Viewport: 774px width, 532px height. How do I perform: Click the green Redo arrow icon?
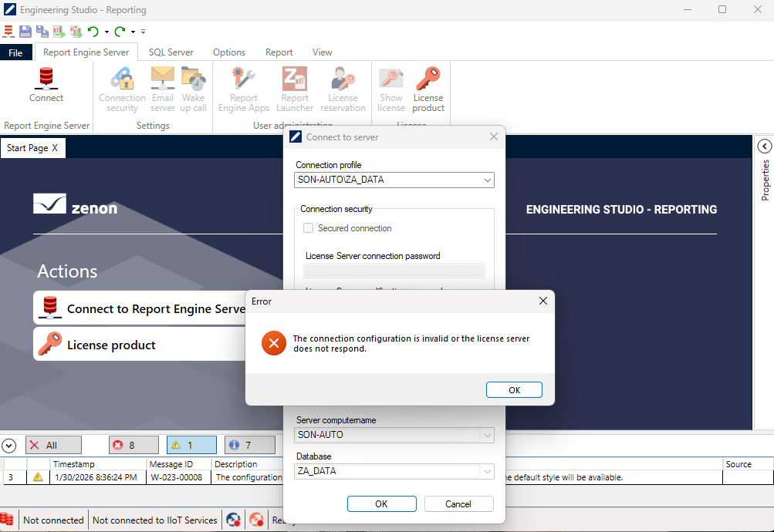click(120, 32)
